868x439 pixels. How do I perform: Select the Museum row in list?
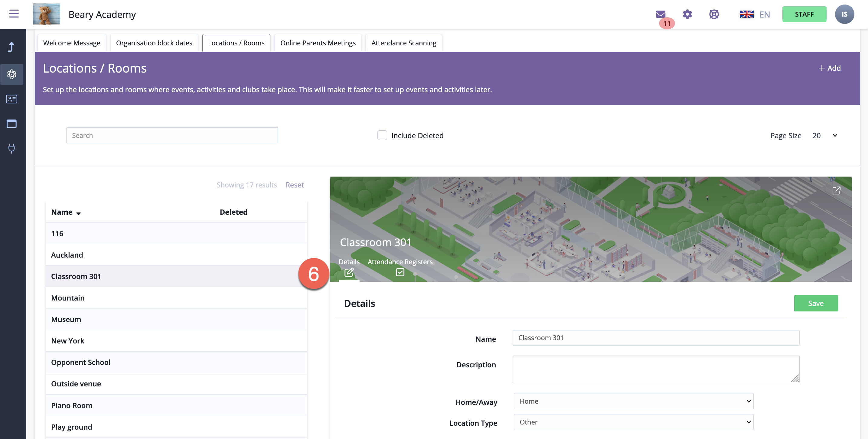click(x=66, y=319)
